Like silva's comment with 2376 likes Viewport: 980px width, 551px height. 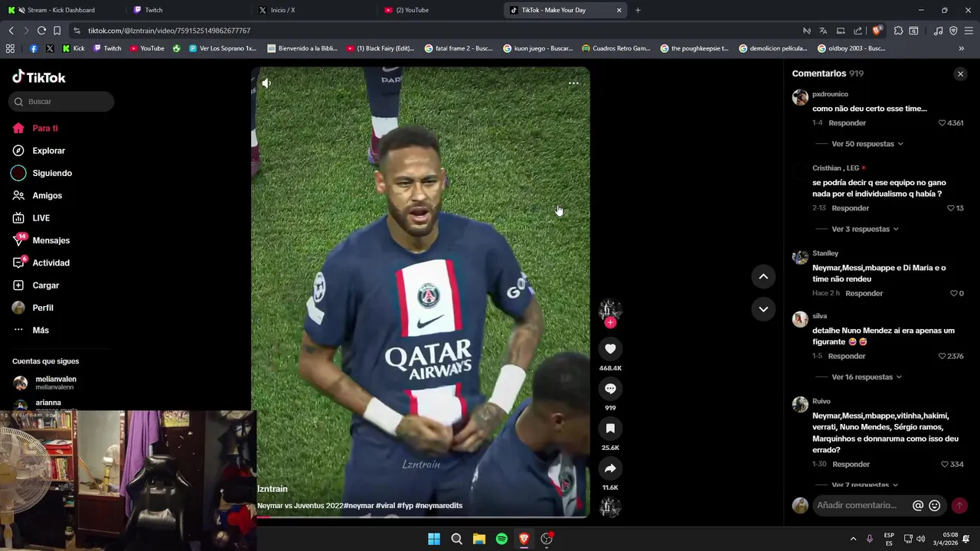point(942,356)
